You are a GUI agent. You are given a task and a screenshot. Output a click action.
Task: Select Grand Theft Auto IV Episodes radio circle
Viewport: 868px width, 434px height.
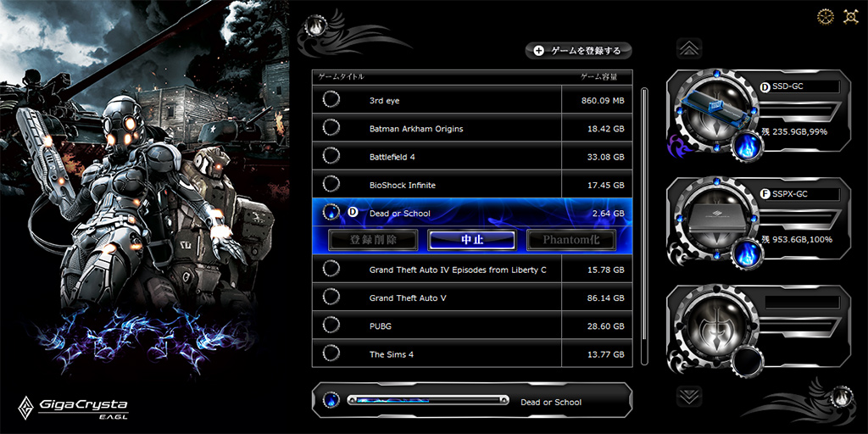(331, 269)
